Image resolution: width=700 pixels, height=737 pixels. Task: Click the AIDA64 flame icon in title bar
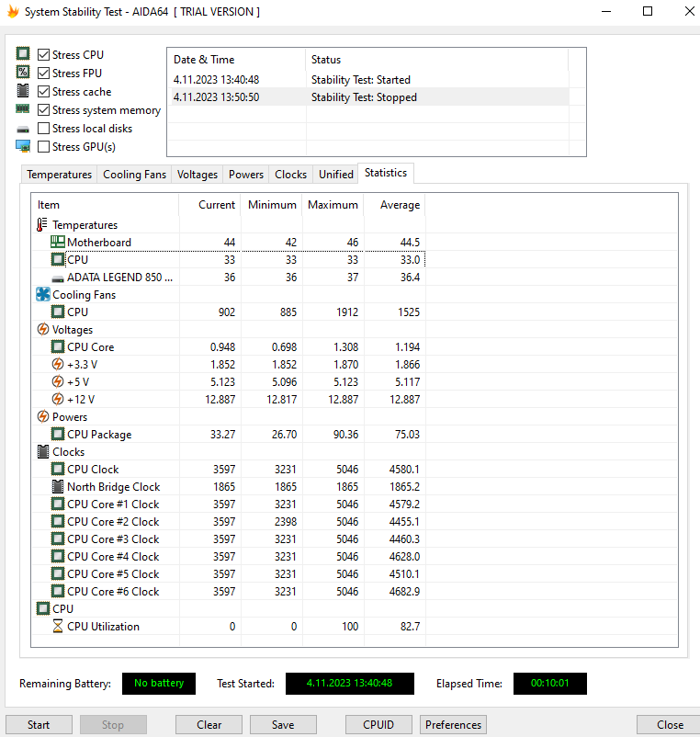tap(13, 11)
